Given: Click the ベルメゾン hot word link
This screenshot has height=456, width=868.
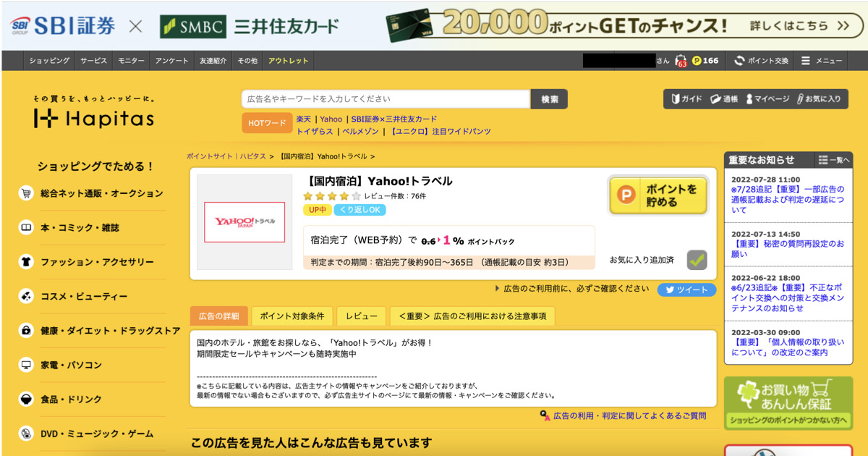Looking at the screenshot, I should tap(361, 131).
